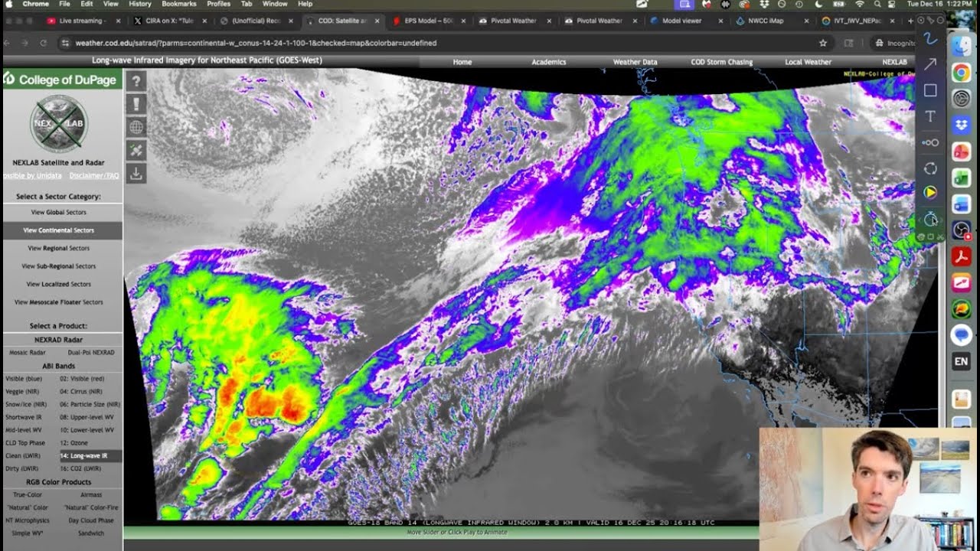Image resolution: width=980 pixels, height=551 pixels.
Task: Open OBS Studio from the Dock
Action: pos(962,230)
